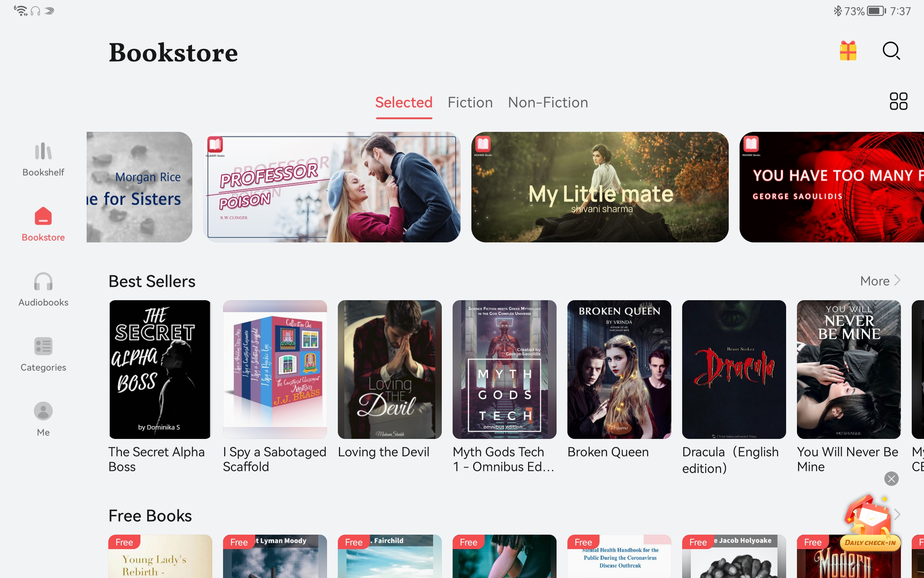Click the title 'The Secret Alpha Boss'
The height and width of the screenshot is (578, 924).
157,459
